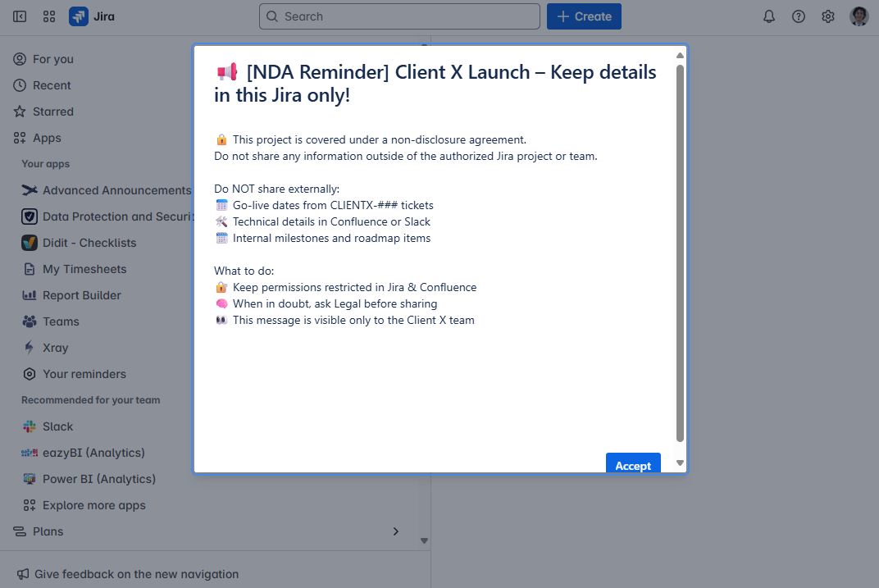Click the NDA Reminder dialog title
Viewport: 879px width, 588px height.
pyautogui.click(x=435, y=84)
